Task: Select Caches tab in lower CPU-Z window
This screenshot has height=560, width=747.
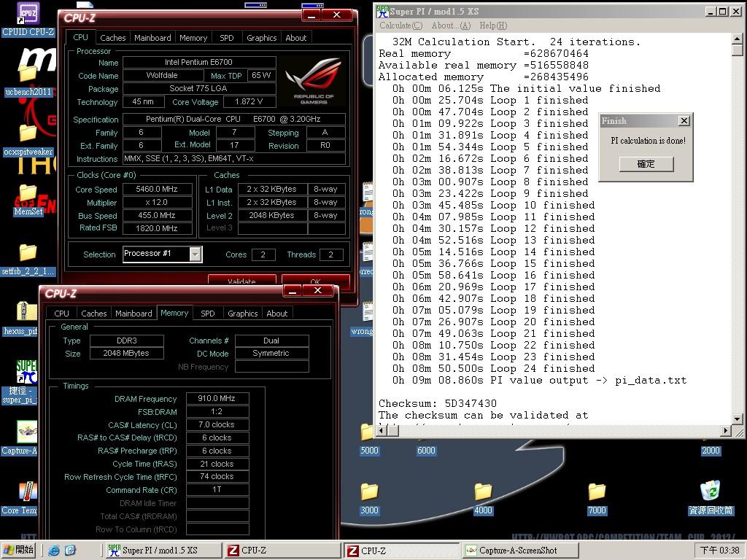Action: coord(94,314)
